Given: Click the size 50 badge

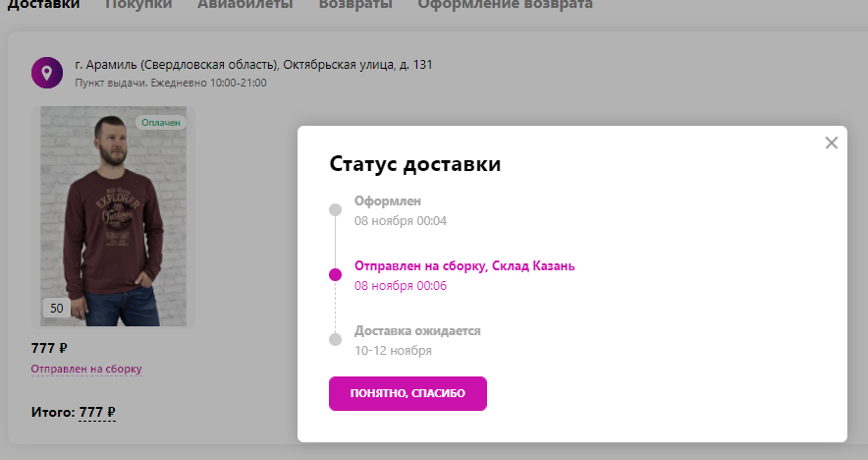Looking at the screenshot, I should tap(57, 309).
